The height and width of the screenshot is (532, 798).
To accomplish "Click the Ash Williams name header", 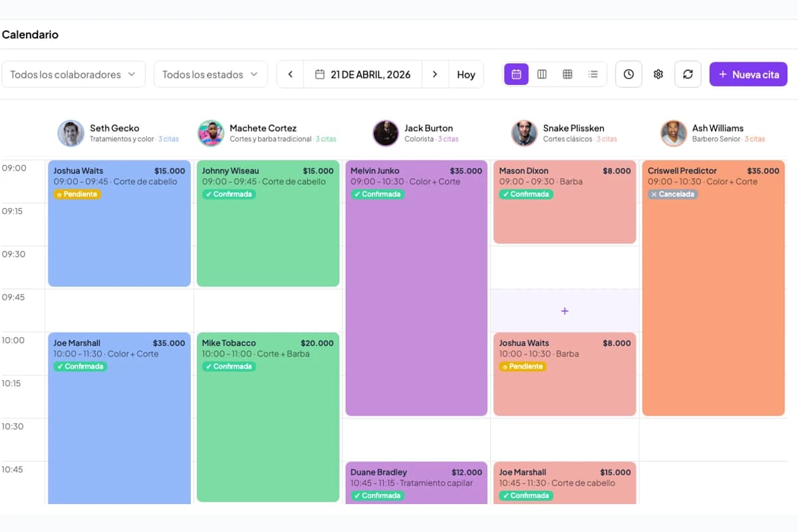I will pyautogui.click(x=718, y=128).
